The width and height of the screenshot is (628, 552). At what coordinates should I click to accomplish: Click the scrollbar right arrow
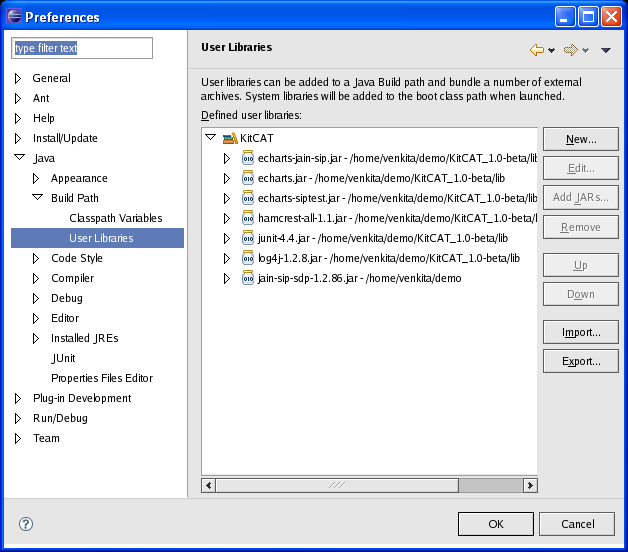(x=530, y=486)
